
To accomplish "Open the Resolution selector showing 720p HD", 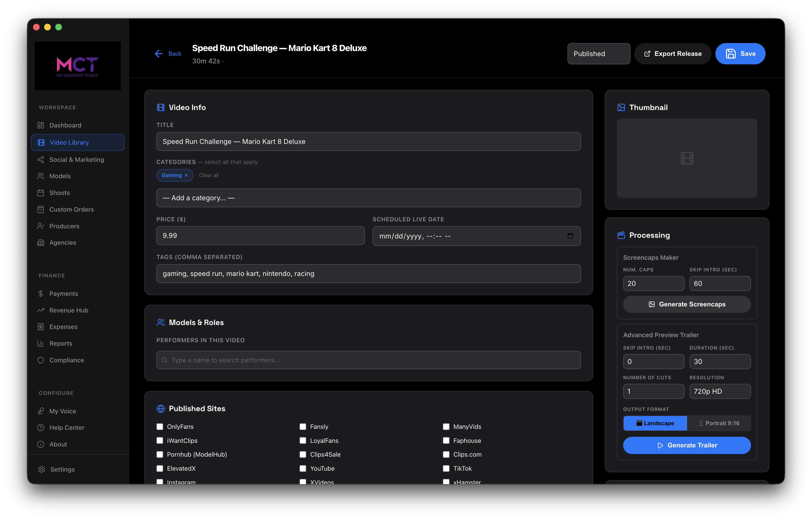I will tap(720, 391).
